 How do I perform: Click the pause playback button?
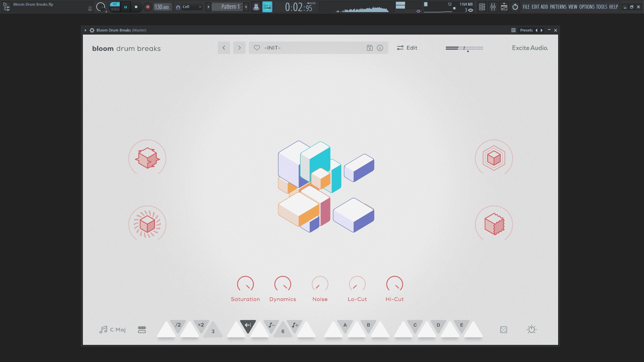click(125, 7)
